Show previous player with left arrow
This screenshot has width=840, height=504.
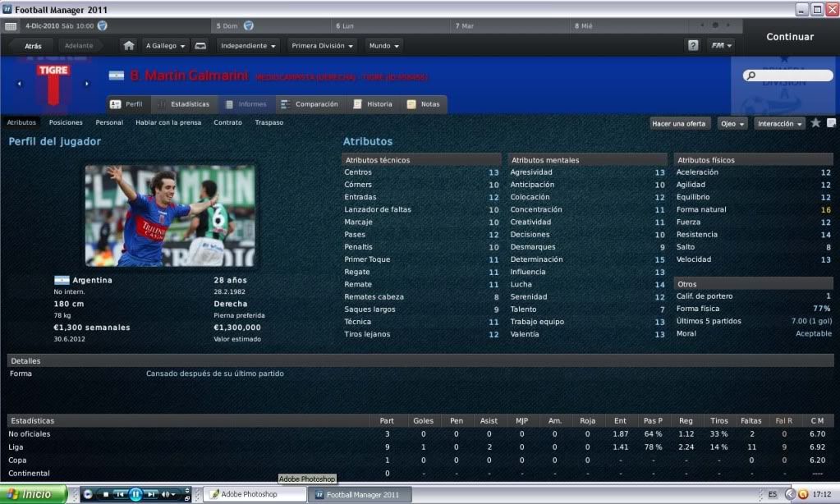pos(20,84)
